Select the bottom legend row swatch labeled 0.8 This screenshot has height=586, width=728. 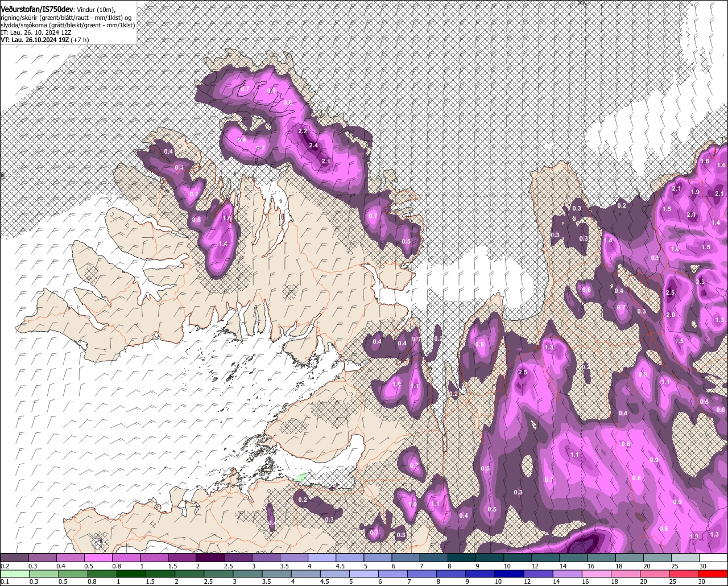click(x=102, y=573)
